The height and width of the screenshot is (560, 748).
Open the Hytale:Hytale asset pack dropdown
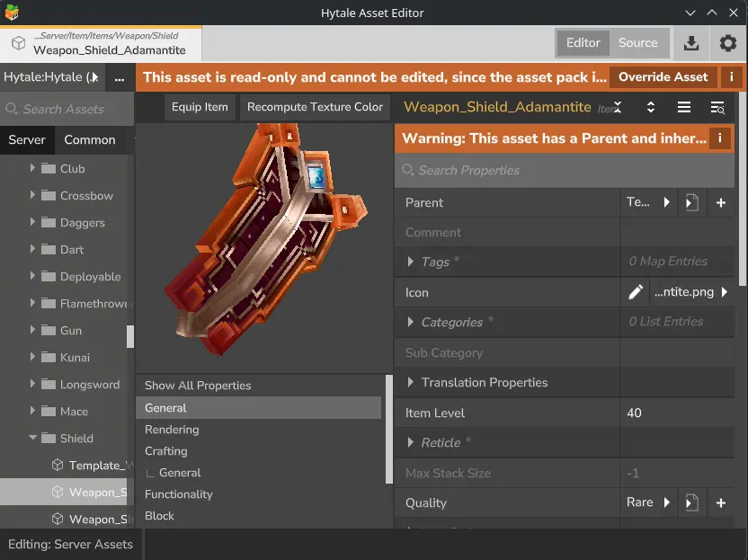51,77
